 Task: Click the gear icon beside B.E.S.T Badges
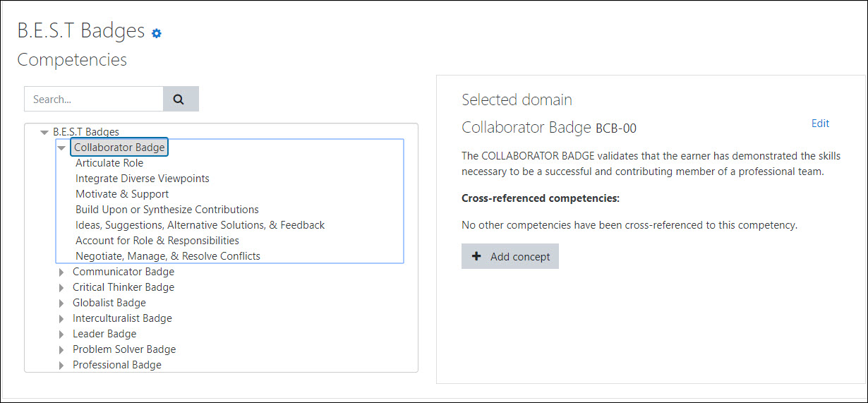[x=157, y=33]
